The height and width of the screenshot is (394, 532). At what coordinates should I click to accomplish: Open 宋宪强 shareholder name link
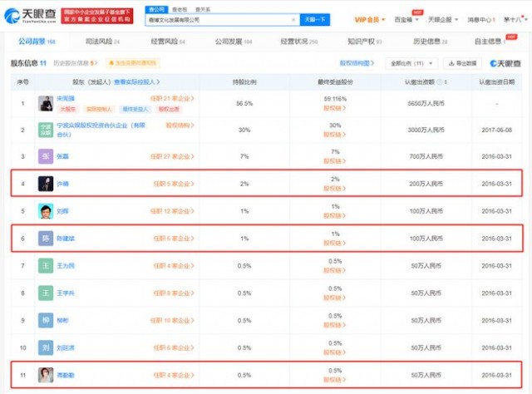[x=66, y=98]
